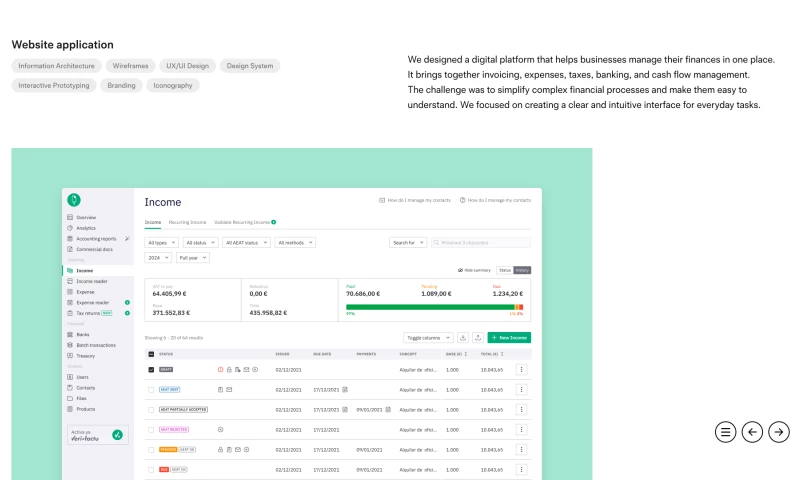This screenshot has height=480, width=800.
Task: Select the Validate Recurring Income tab
Action: 245,222
